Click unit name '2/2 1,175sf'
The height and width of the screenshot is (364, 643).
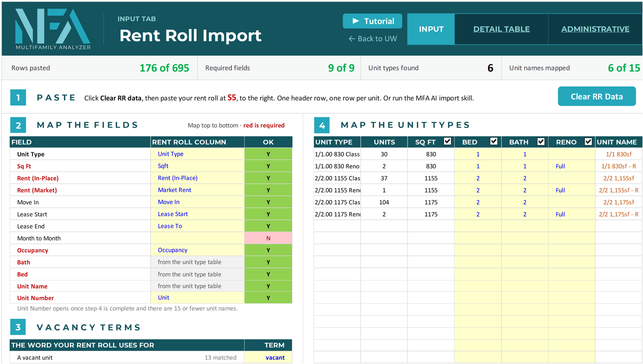(618, 202)
